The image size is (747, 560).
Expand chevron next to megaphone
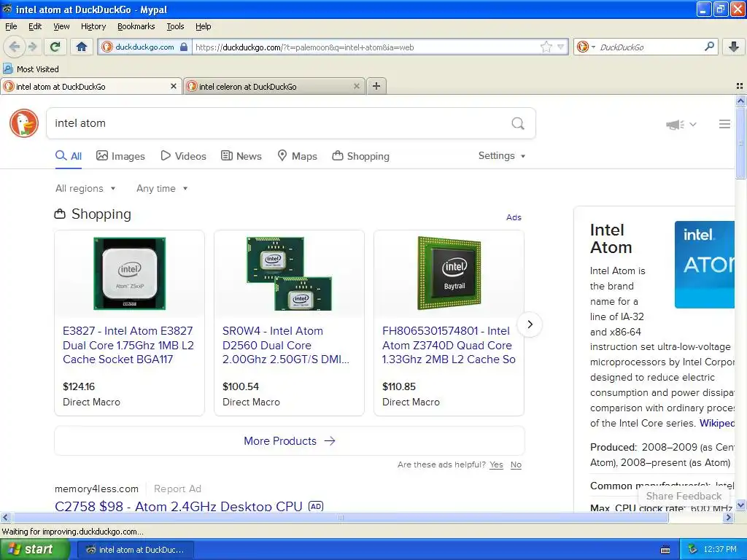click(693, 124)
